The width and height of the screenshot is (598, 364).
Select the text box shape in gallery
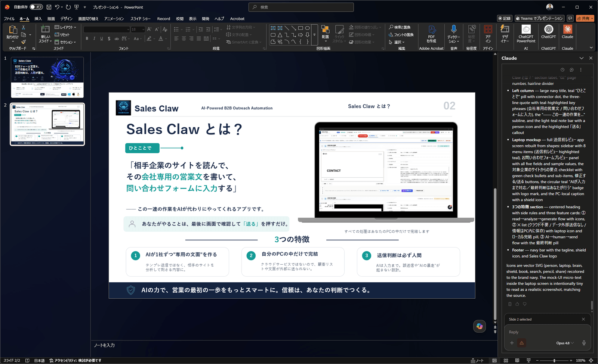pyautogui.click(x=273, y=28)
